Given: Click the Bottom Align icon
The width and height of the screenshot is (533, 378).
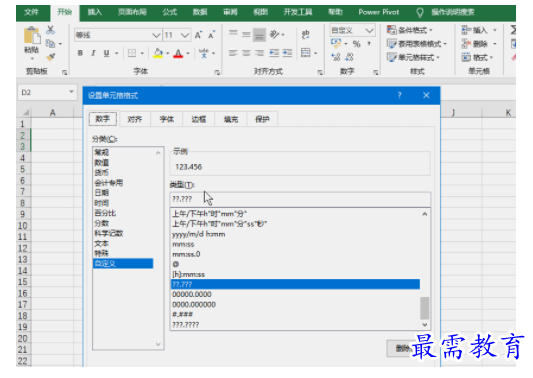Looking at the screenshot, I should tap(259, 35).
